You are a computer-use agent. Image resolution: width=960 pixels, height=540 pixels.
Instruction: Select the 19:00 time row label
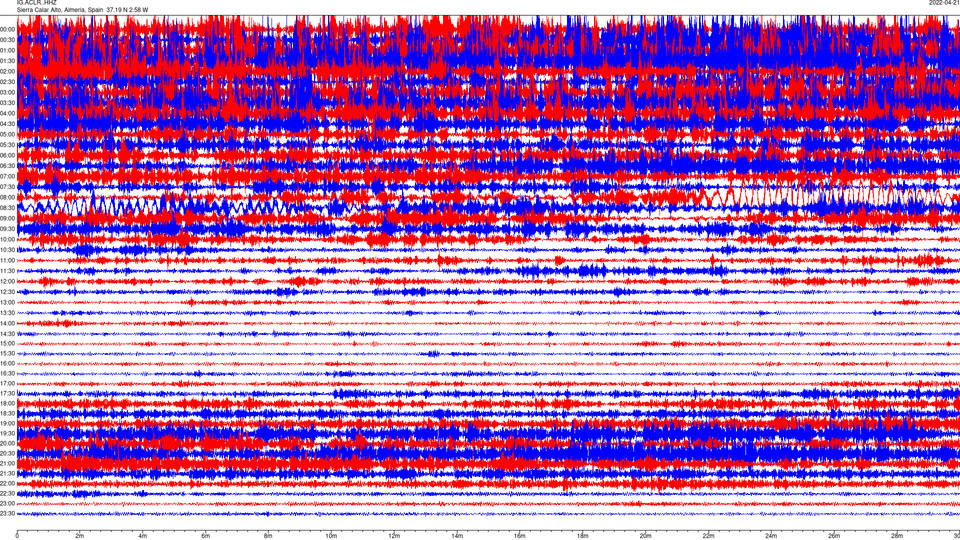pos(7,423)
